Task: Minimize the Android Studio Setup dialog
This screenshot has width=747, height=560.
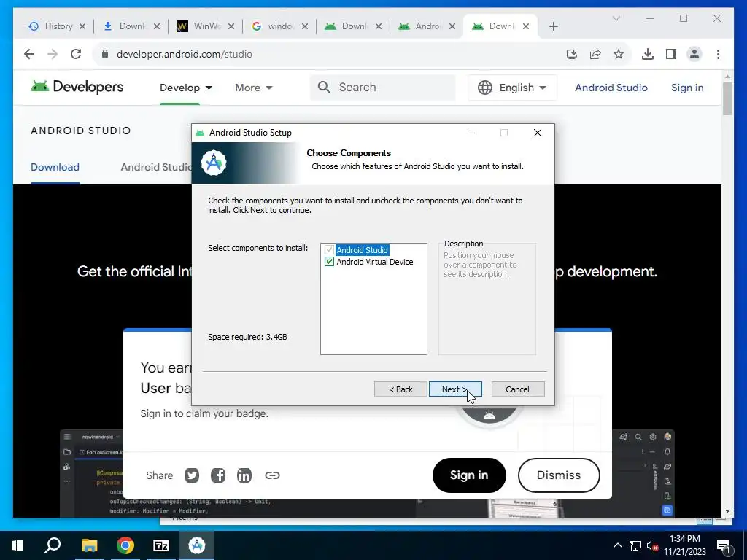Action: pos(471,133)
